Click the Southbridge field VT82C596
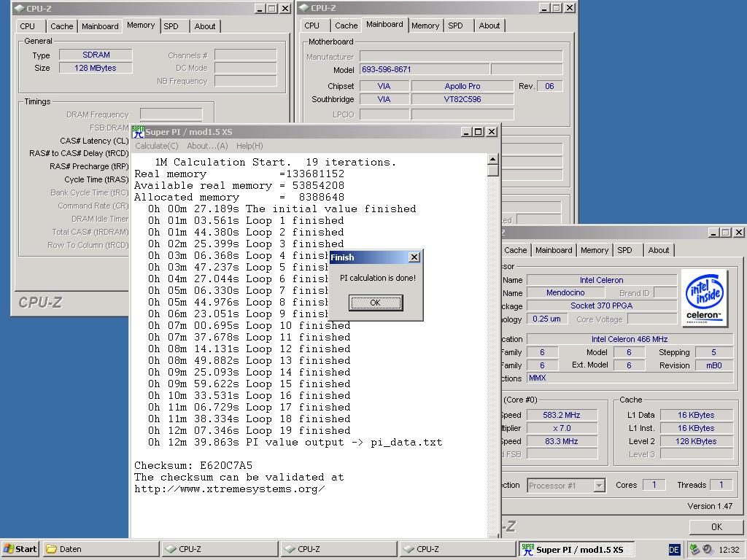The height and width of the screenshot is (560, 747). point(462,99)
